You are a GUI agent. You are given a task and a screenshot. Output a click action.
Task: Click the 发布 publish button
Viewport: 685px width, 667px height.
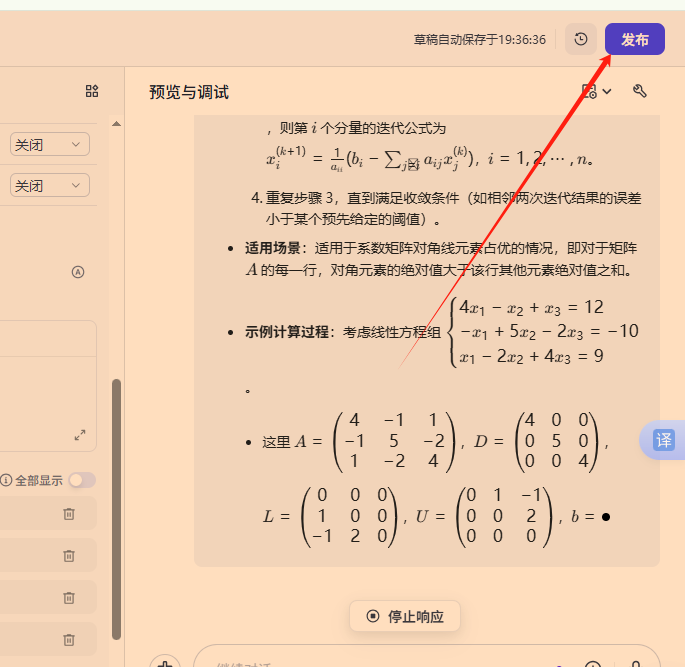634,39
